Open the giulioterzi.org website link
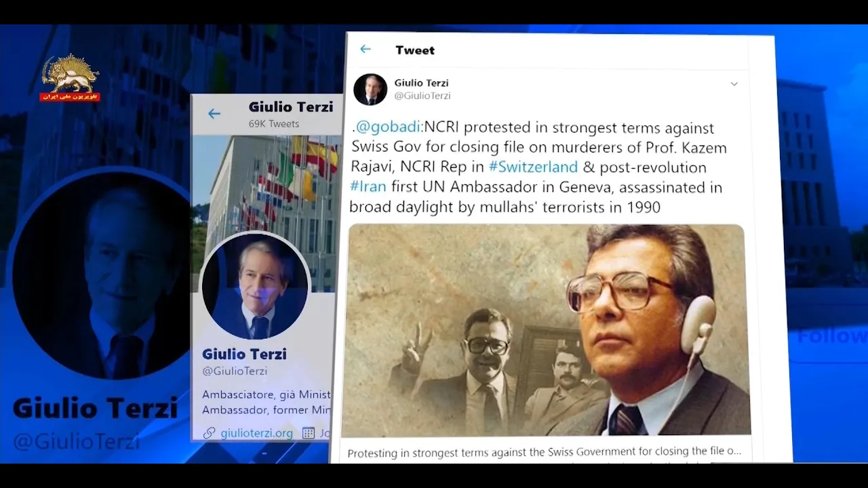 pos(256,432)
